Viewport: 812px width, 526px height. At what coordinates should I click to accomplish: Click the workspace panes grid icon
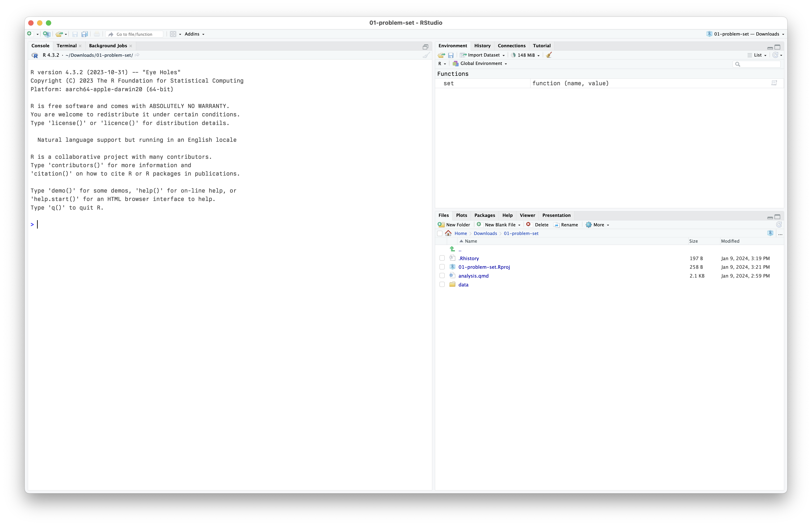(173, 34)
